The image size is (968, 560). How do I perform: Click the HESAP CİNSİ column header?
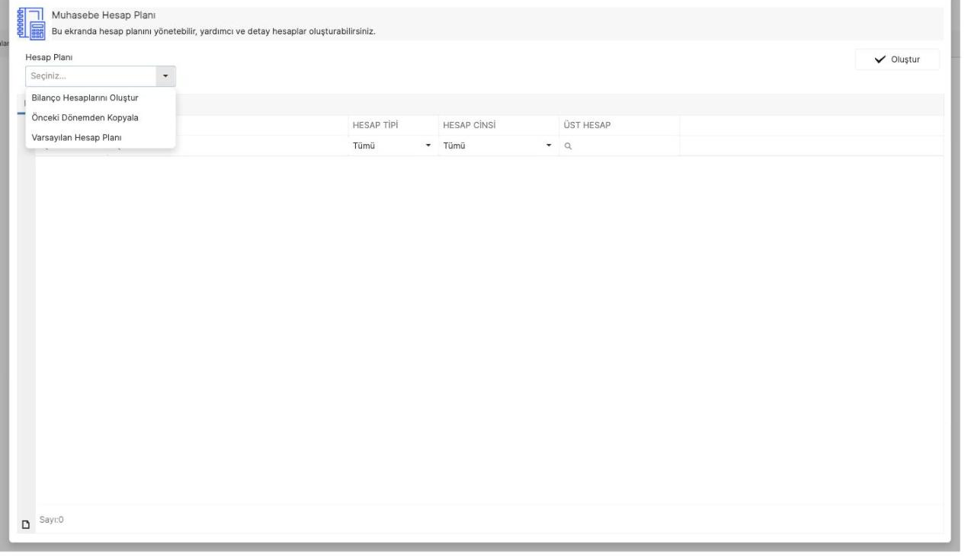click(497, 125)
